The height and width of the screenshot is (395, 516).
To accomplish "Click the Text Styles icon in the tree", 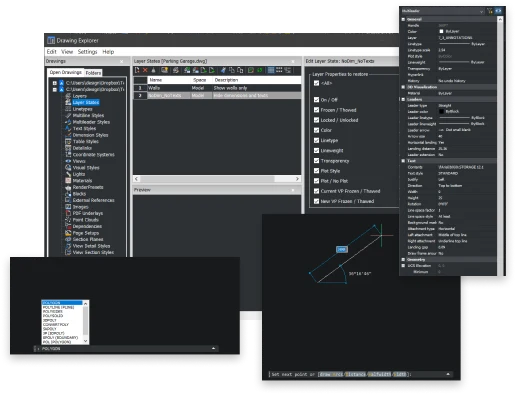I will pos(68,128).
